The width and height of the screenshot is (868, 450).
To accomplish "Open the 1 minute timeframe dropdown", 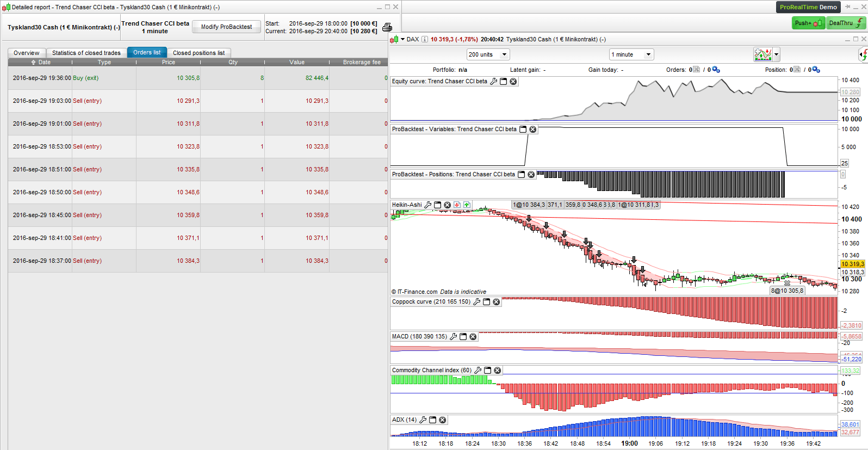I will coord(648,54).
